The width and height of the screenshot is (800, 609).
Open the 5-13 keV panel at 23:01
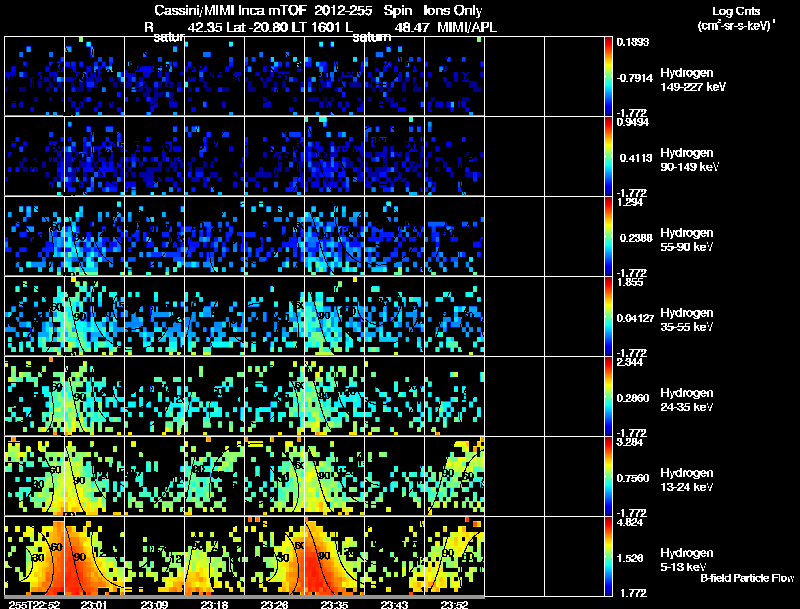point(94,556)
